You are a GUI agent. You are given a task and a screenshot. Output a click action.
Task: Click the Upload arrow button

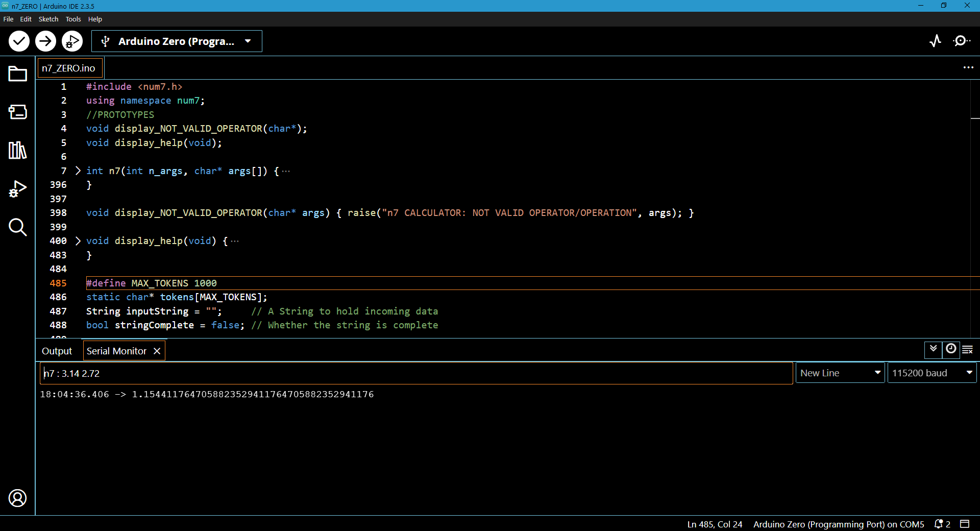[45, 41]
